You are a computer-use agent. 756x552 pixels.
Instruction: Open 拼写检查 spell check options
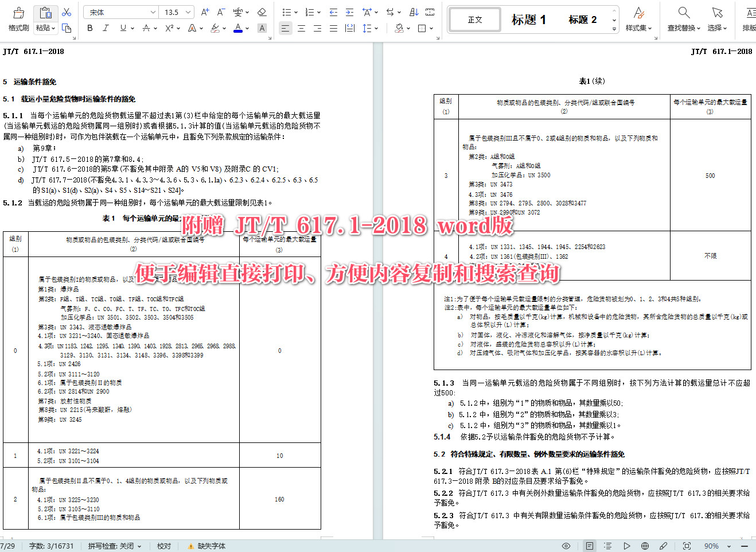click(x=114, y=546)
